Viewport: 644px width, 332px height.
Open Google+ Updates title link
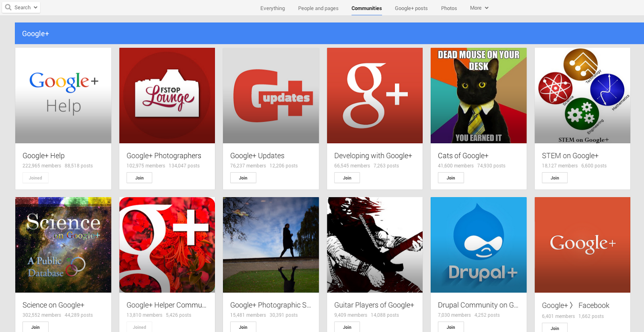[257, 156]
